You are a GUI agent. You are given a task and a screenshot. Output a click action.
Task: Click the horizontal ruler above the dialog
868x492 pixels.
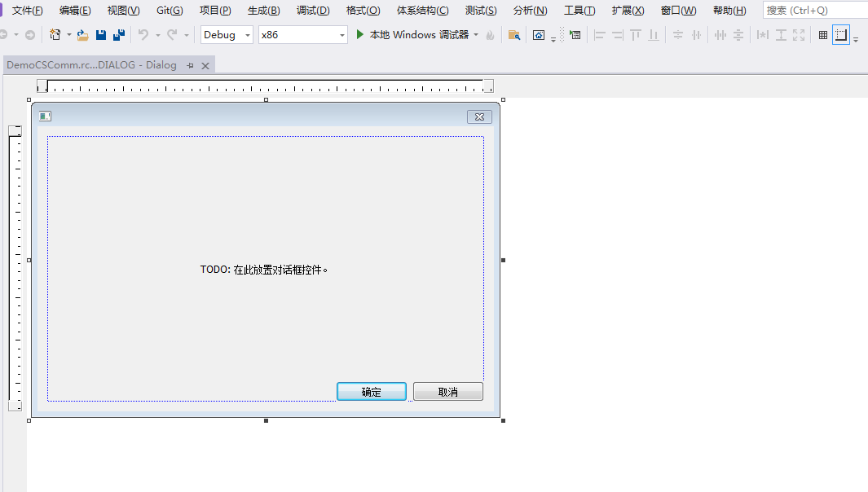tap(265, 86)
